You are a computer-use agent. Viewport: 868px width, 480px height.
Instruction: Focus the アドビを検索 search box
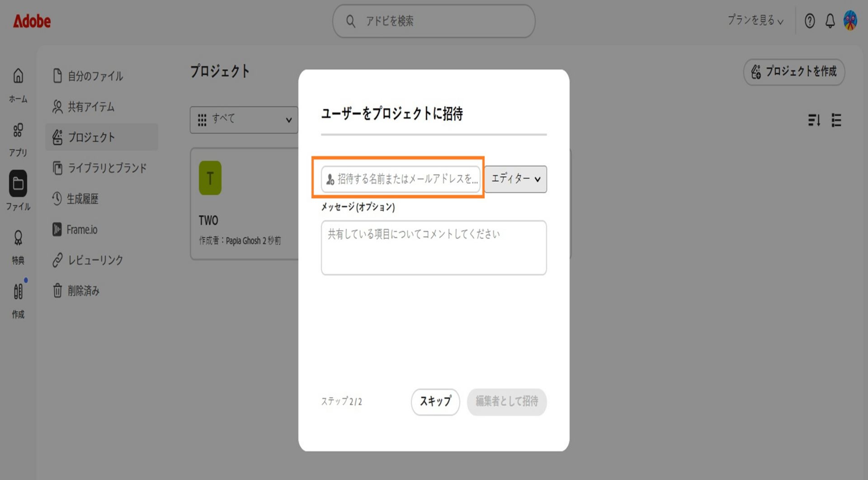(434, 21)
